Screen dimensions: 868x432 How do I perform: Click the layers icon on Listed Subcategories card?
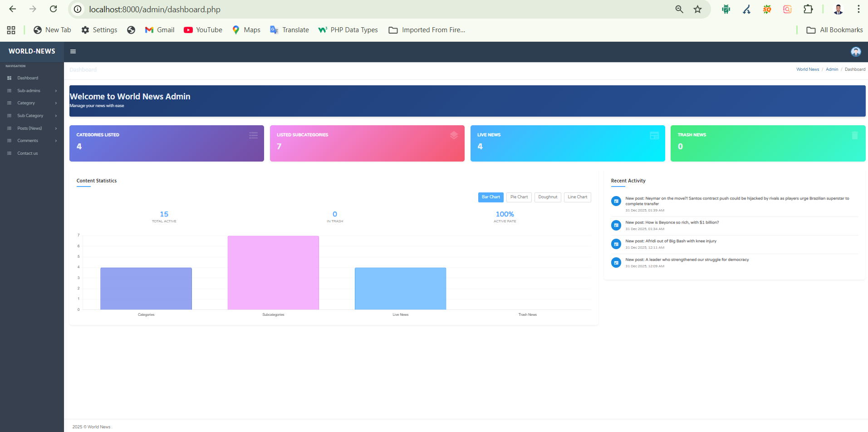tap(454, 135)
